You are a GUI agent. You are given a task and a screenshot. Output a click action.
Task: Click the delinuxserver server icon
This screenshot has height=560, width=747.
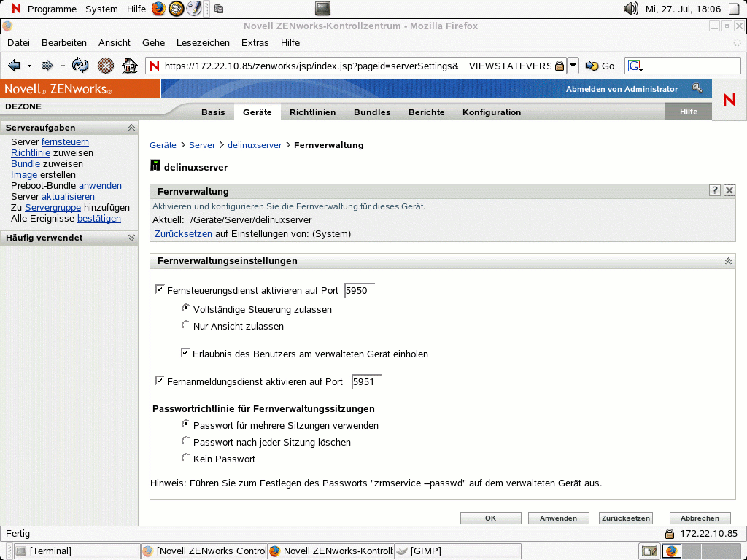point(155,166)
